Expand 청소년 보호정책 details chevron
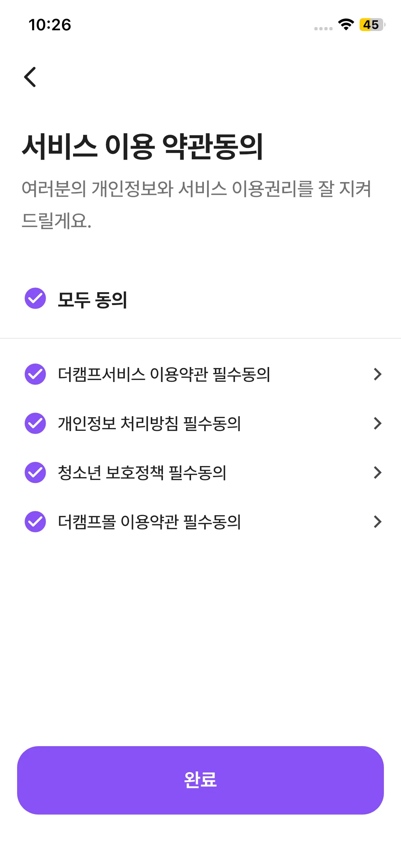 [x=377, y=472]
